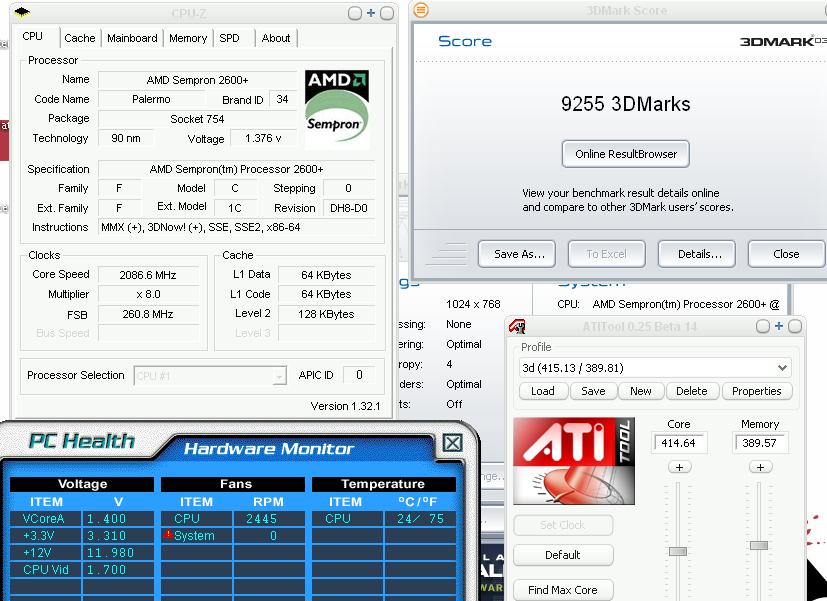Click the Default button in ATITool
This screenshot has height=601, width=827.
coord(562,555)
